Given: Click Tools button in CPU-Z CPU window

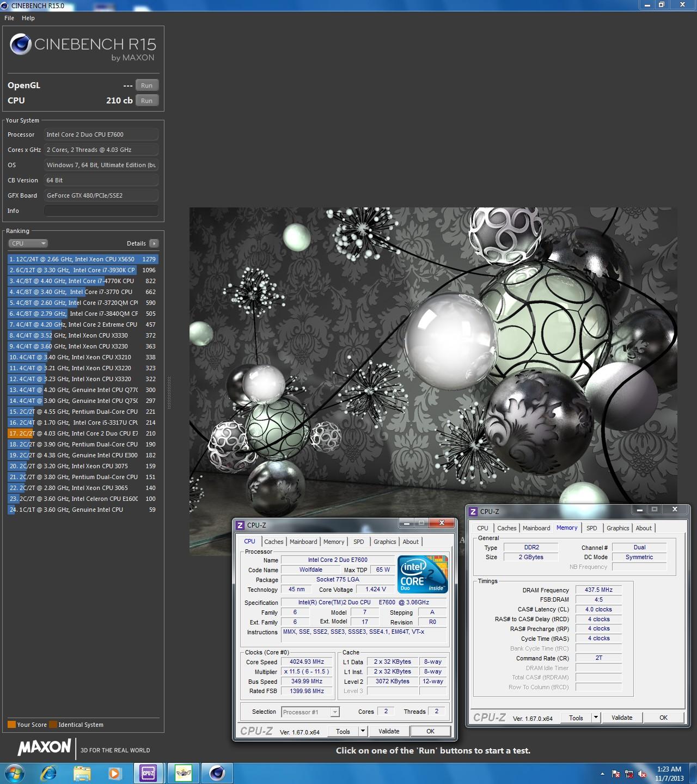Looking at the screenshot, I should (x=343, y=731).
